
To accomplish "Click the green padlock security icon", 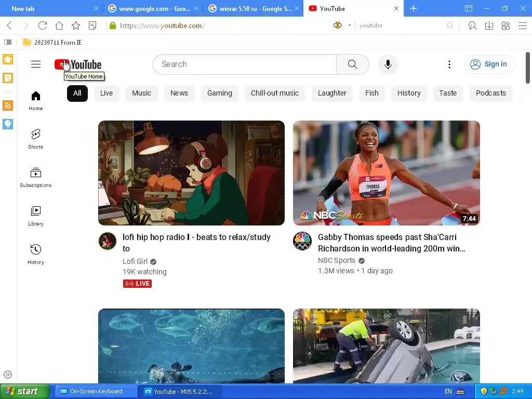I will coord(113,25).
